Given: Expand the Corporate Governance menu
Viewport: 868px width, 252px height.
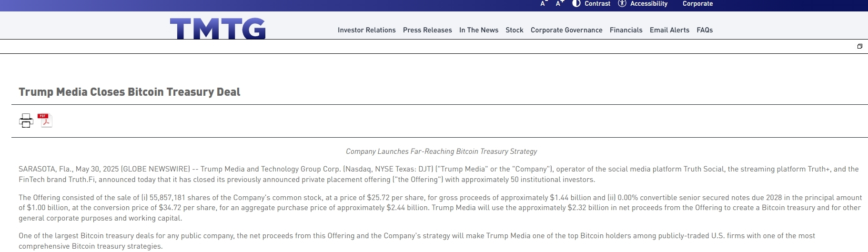Looking at the screenshot, I should (566, 30).
